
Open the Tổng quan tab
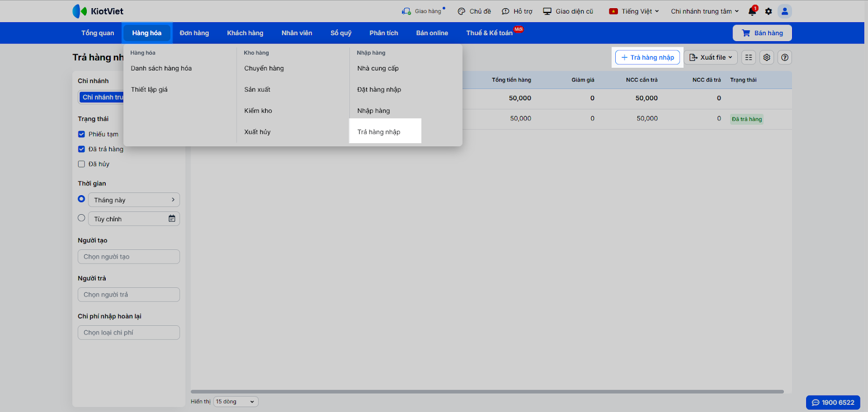(98, 33)
